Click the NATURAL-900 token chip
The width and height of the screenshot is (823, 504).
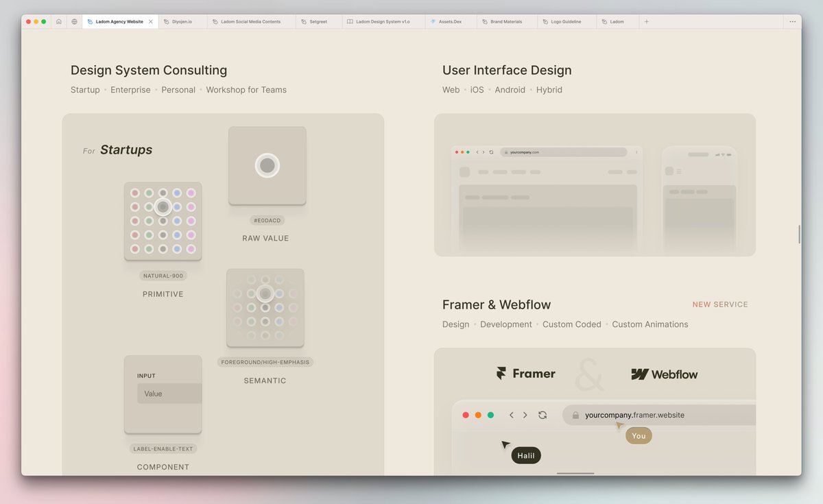click(x=163, y=276)
